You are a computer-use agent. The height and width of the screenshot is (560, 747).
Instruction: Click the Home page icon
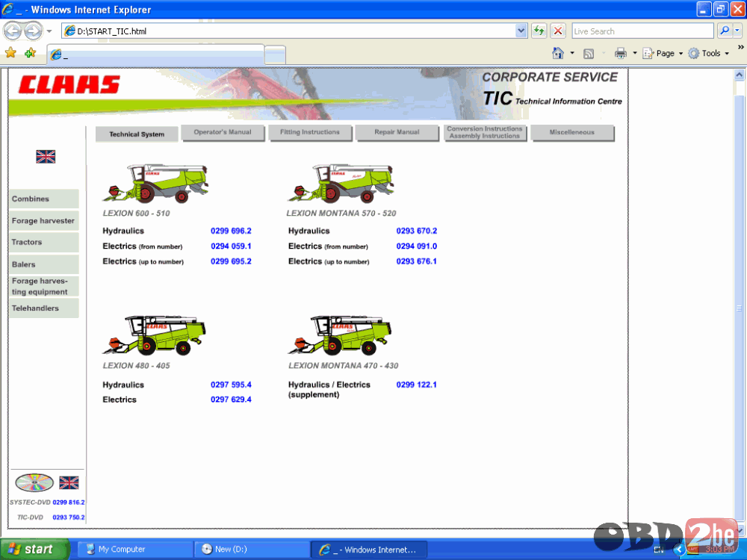(558, 53)
